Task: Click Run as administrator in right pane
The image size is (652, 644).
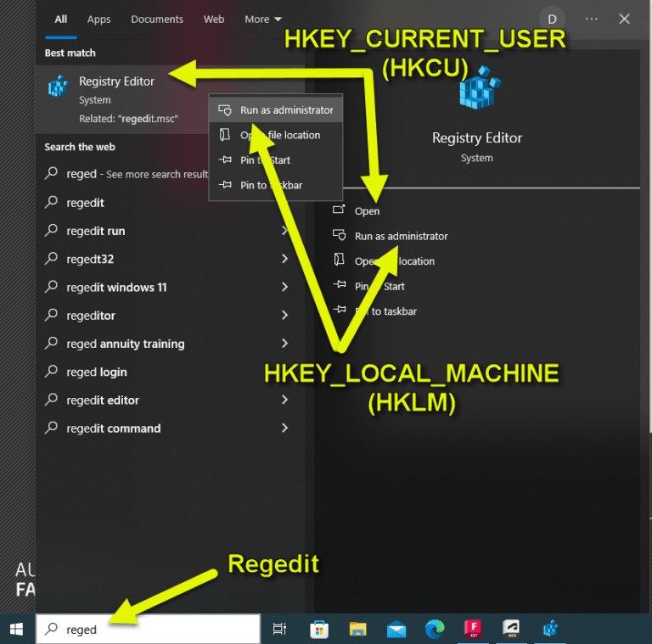Action: [401, 237]
